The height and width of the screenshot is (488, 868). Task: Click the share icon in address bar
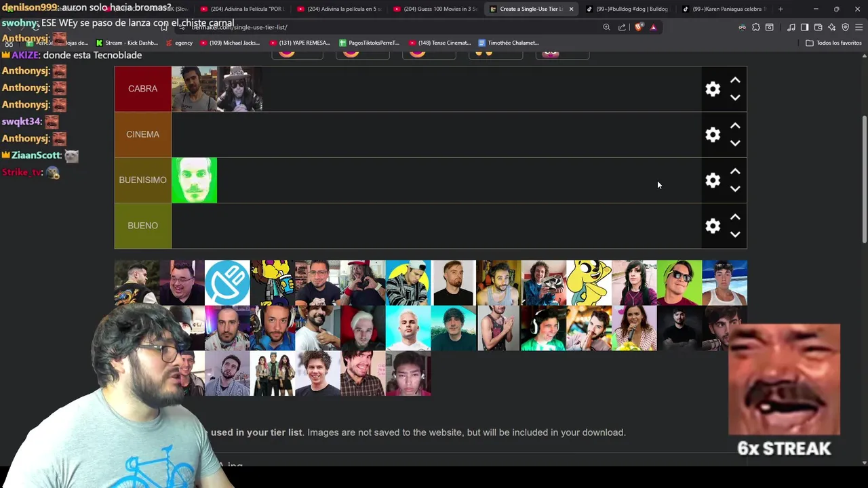[x=622, y=27]
